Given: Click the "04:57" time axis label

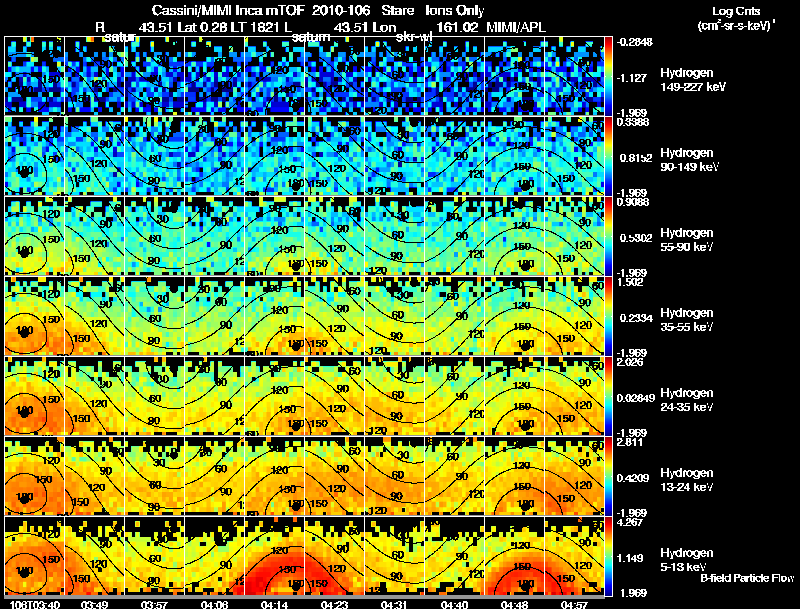Looking at the screenshot, I should (574, 604).
